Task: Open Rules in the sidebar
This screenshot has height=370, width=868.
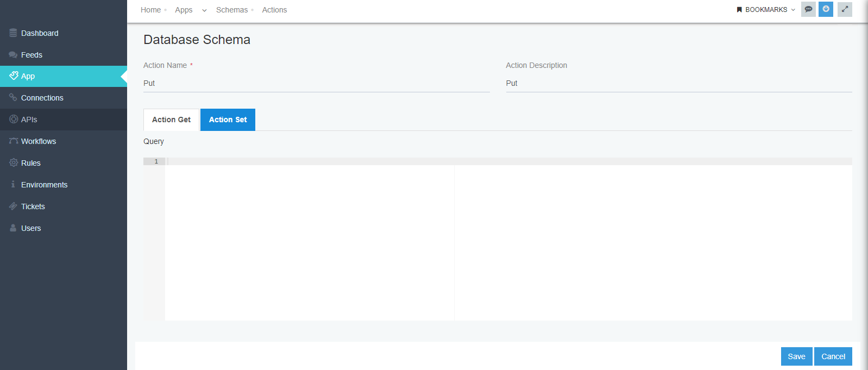Action: 64,163
